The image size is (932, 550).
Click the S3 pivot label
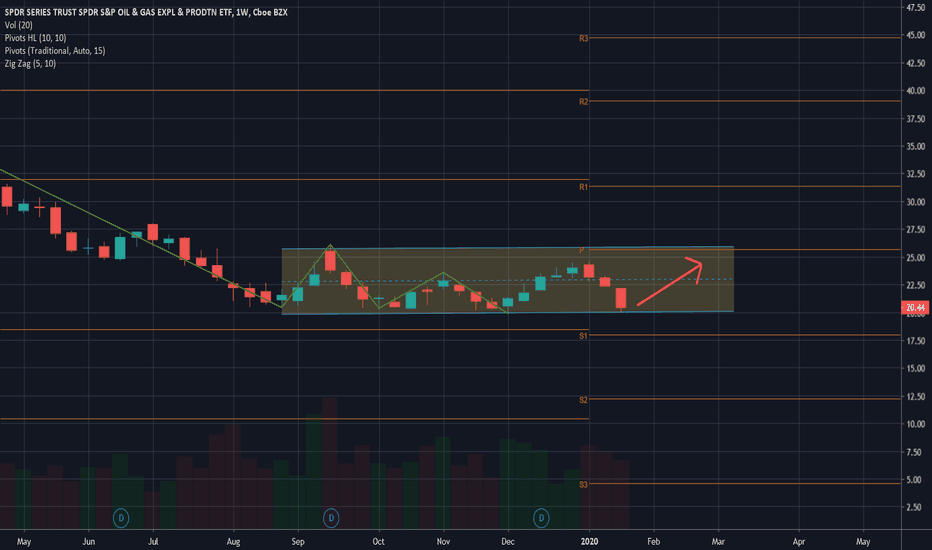click(x=583, y=485)
